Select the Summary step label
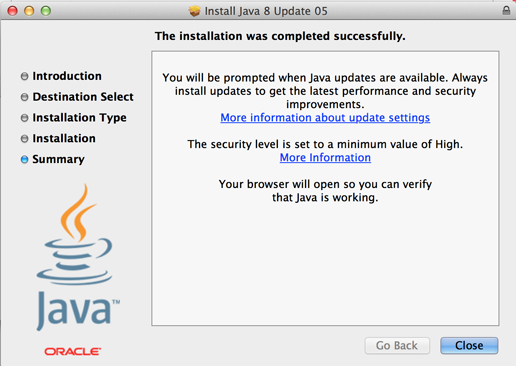The height and width of the screenshot is (366, 516). 58,159
